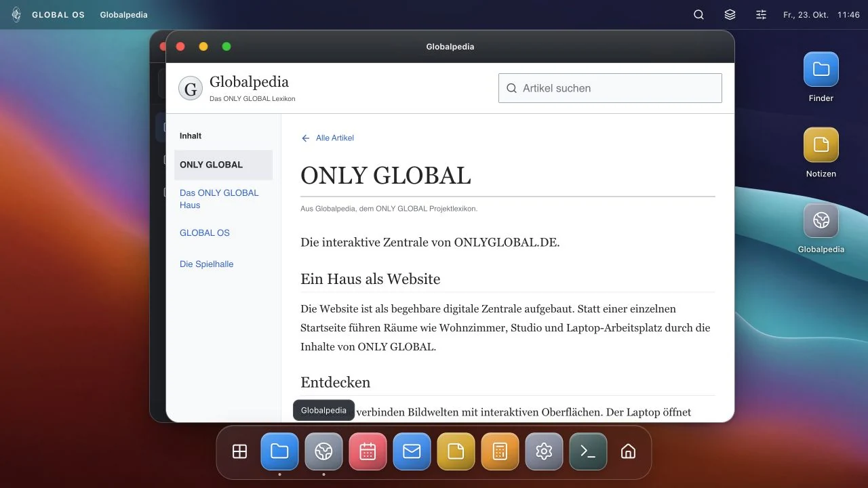
Task: Open the notes icon in dock
Action: 456,451
